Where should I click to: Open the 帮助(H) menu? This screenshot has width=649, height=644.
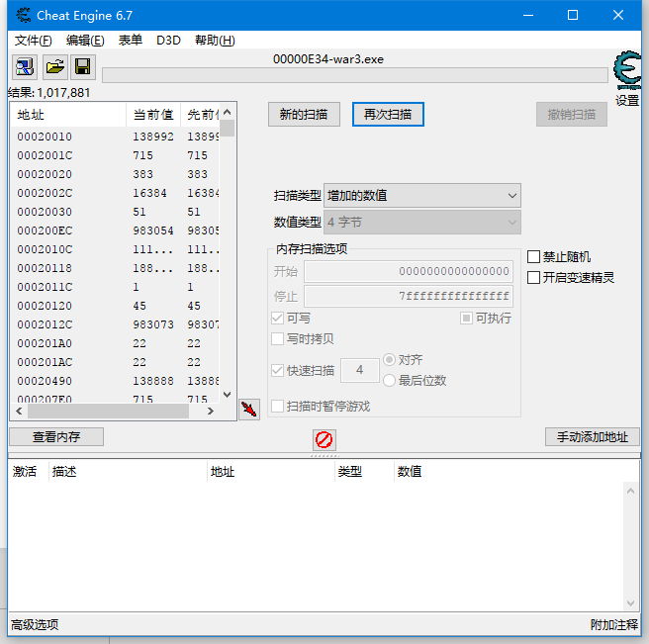[x=215, y=41]
